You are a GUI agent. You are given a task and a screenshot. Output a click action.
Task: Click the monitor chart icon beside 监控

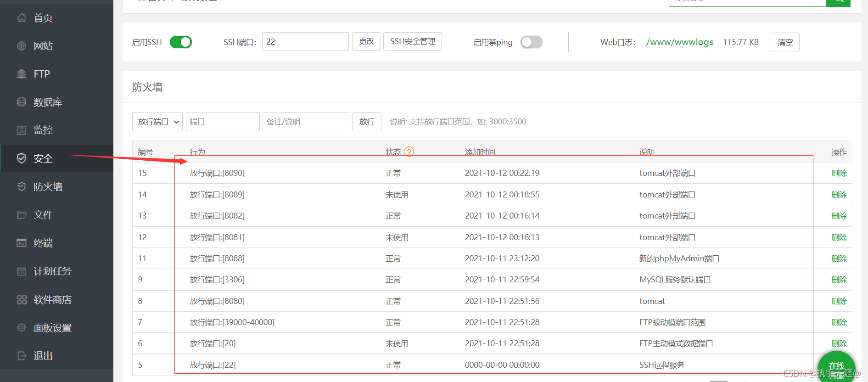pos(22,130)
